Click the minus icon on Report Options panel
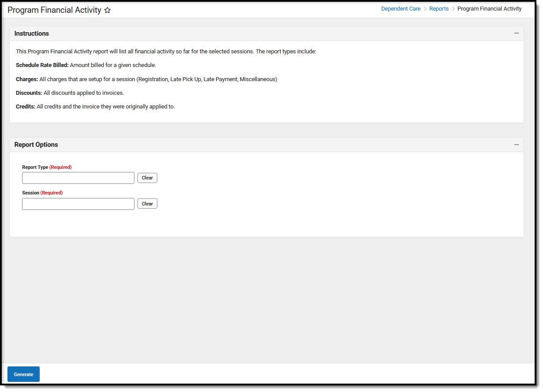The image size is (543, 392). tap(517, 144)
